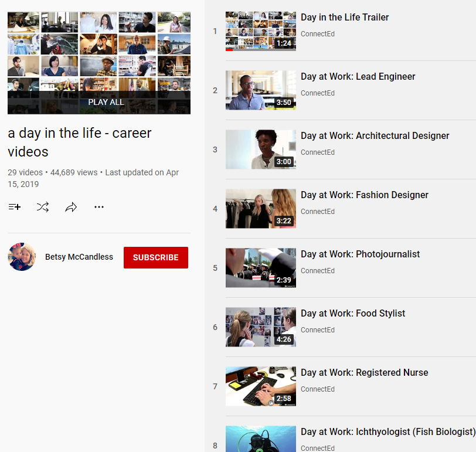The height and width of the screenshot is (452, 476).
Task: Open the three-dot more options menu
Action: pos(99,207)
